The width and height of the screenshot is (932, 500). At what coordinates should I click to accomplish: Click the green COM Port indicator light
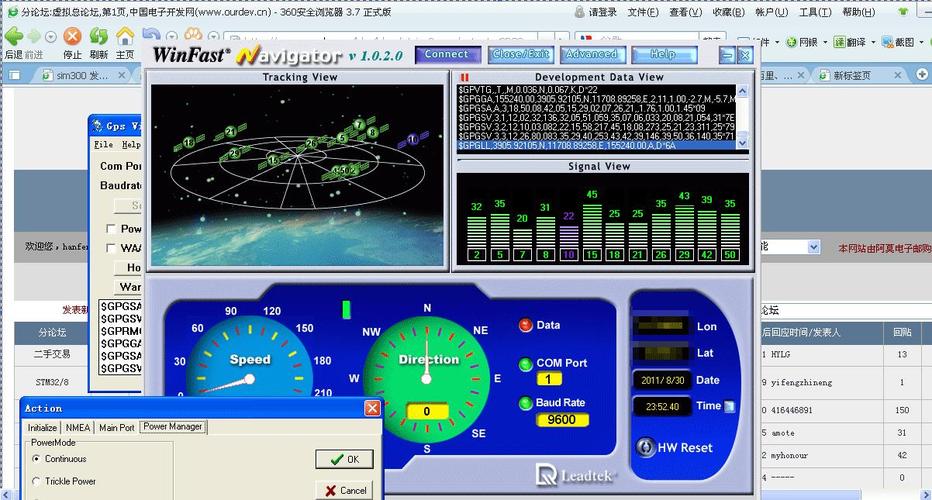525,364
